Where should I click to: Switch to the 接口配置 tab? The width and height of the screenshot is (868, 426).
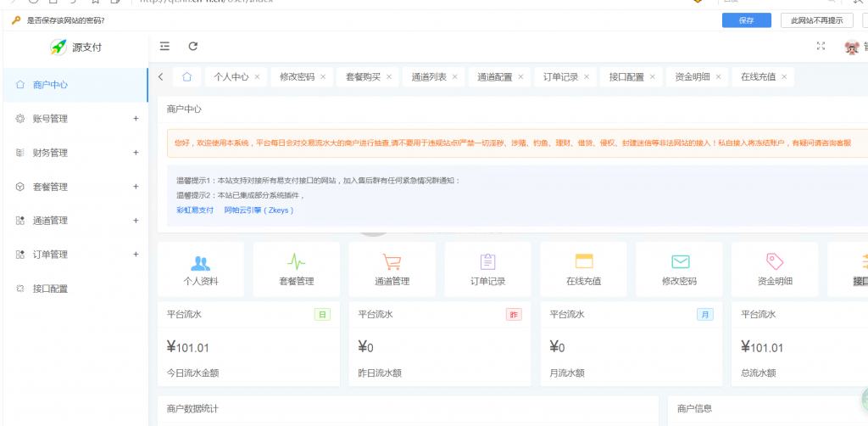pyautogui.click(x=626, y=77)
